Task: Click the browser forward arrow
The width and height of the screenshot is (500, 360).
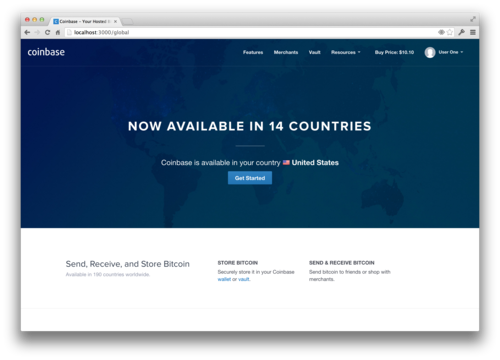Action: pyautogui.click(x=37, y=32)
